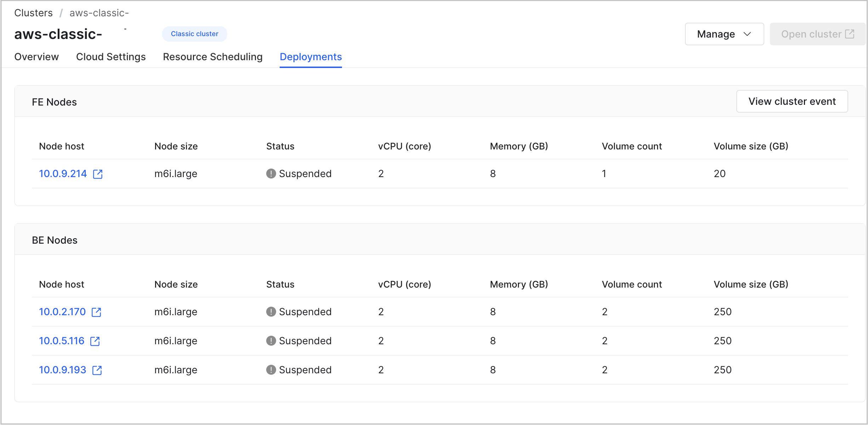The width and height of the screenshot is (868, 425).
Task: Click the Classic cluster badge
Action: (x=194, y=34)
